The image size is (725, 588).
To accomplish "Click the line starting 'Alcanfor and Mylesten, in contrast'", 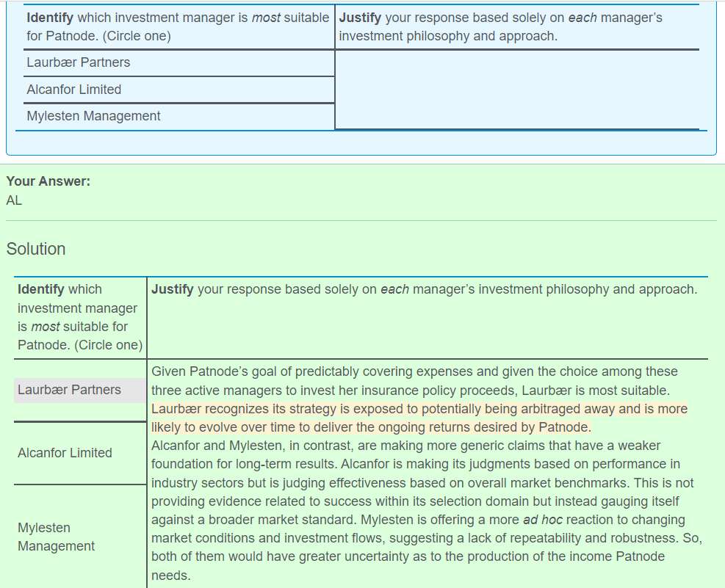I will pyautogui.click(x=405, y=446).
